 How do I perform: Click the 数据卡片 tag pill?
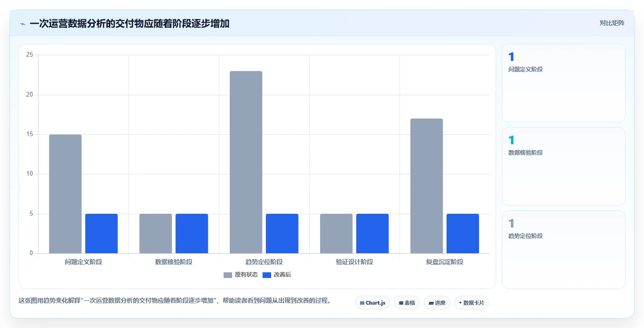(x=471, y=303)
